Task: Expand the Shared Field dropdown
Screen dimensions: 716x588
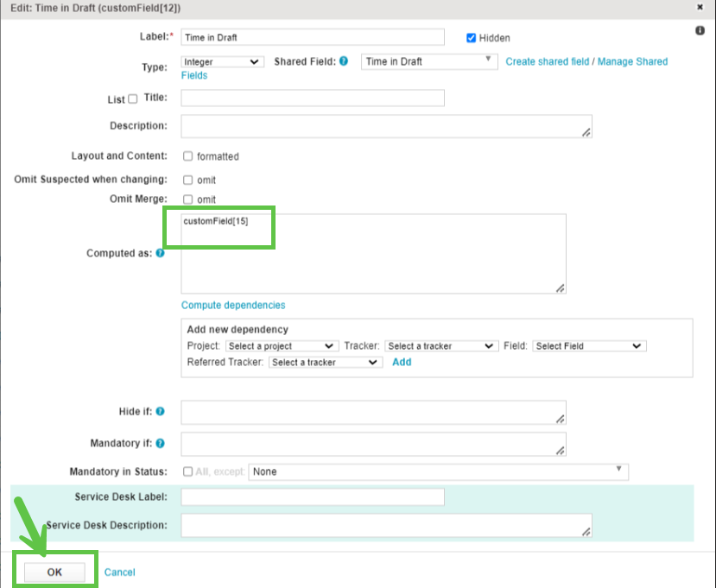Action: click(x=428, y=61)
